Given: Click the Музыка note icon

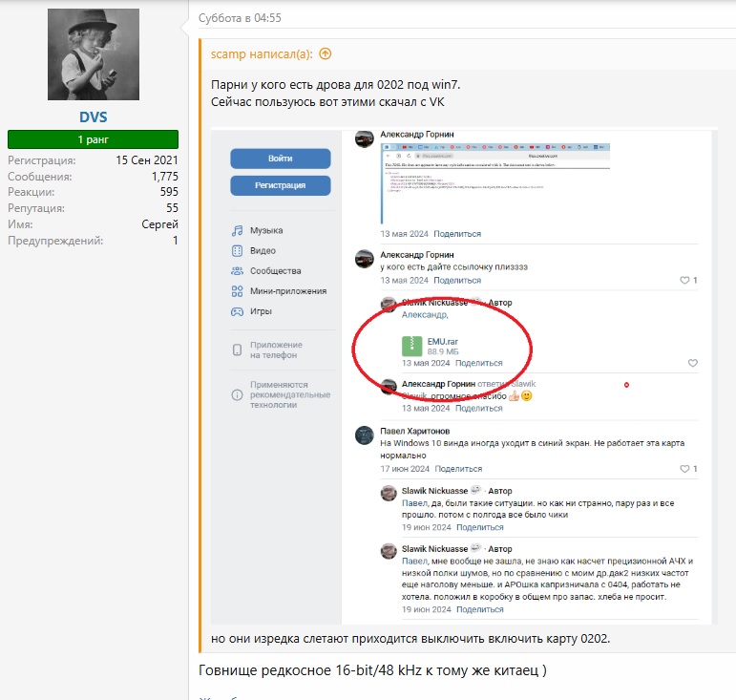Looking at the screenshot, I should [237, 230].
